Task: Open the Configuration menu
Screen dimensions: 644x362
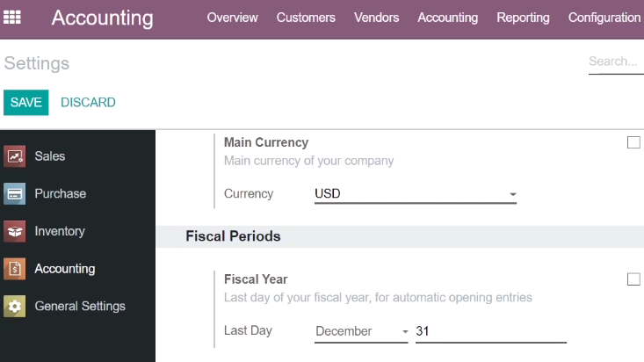Action: (x=604, y=18)
